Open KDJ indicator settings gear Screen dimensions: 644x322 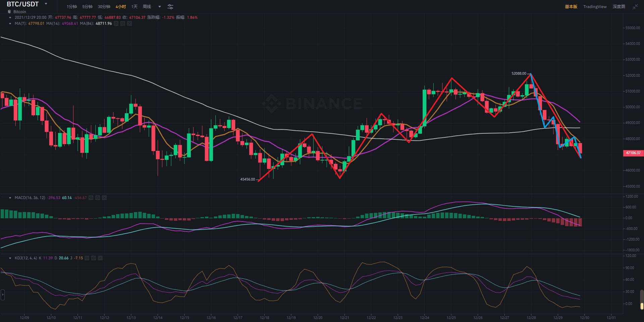tap(94, 258)
